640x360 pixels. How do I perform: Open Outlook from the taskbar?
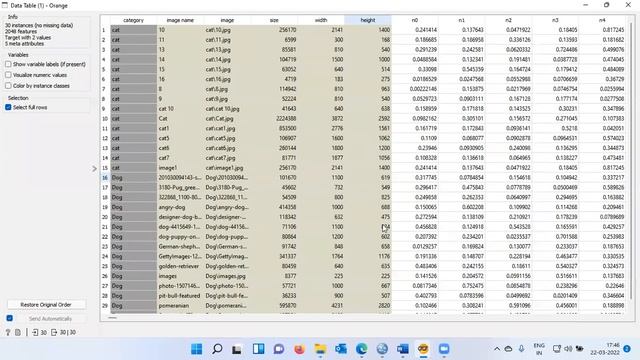341,349
